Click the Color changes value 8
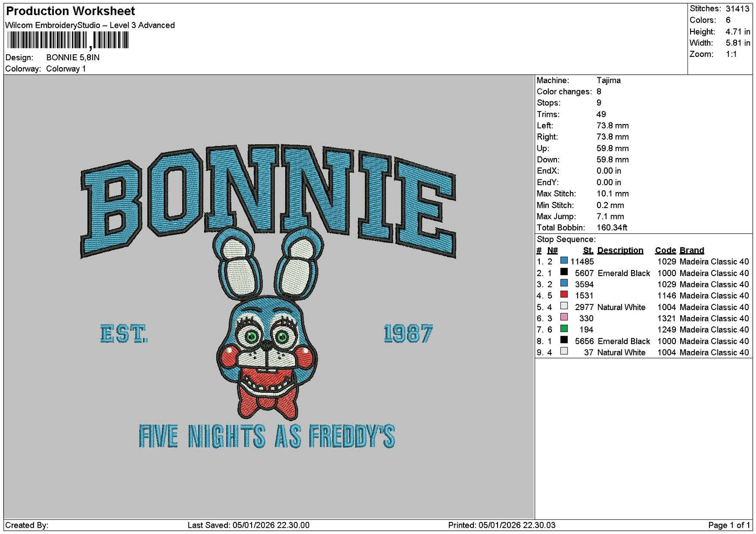The height and width of the screenshot is (534, 756). click(599, 92)
